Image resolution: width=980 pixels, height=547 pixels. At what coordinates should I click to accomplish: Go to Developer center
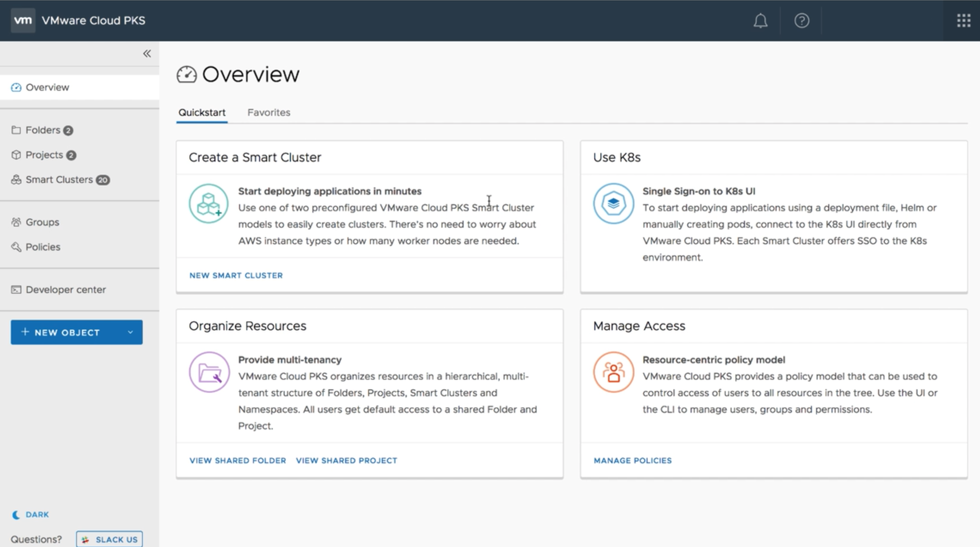pyautogui.click(x=65, y=290)
